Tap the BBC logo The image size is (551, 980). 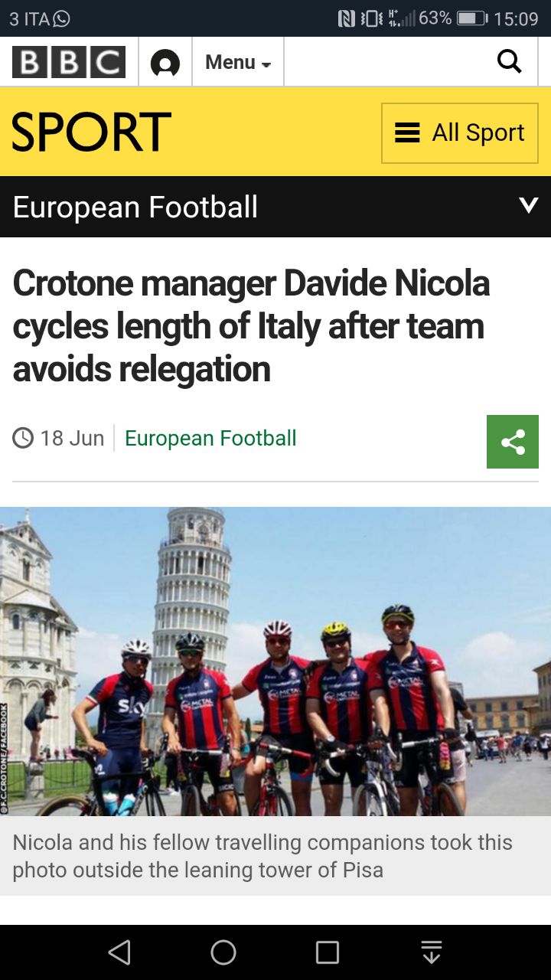tap(69, 62)
